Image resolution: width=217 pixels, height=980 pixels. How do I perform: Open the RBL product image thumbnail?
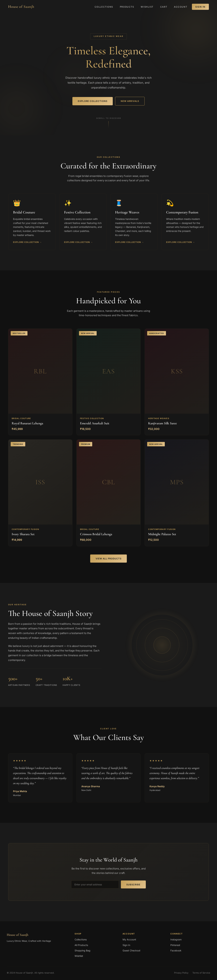coord(40,371)
